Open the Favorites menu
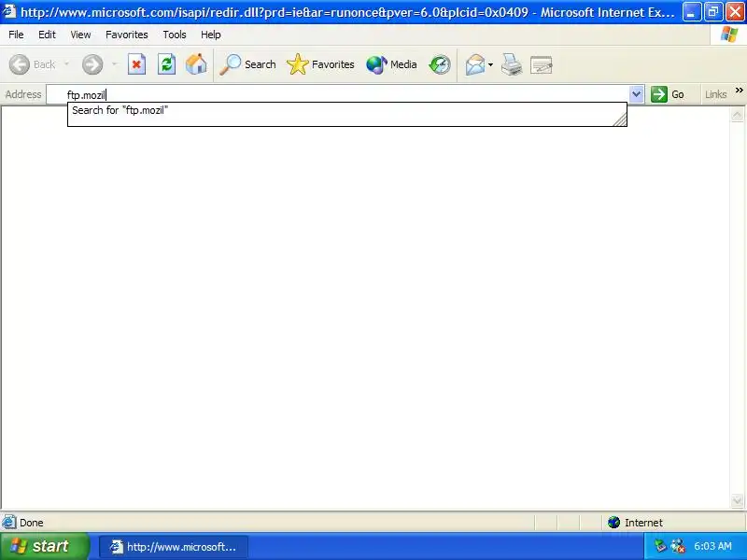The height and width of the screenshot is (560, 747). 127,35
